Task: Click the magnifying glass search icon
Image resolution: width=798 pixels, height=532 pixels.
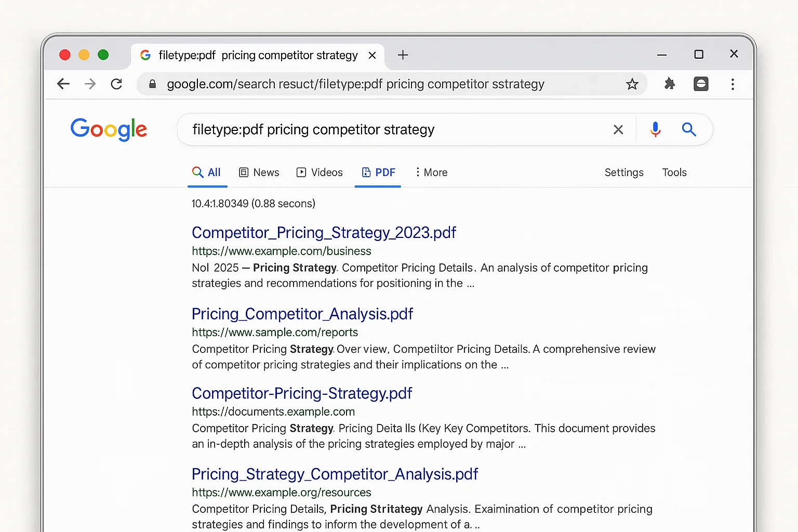Action: [x=689, y=129]
